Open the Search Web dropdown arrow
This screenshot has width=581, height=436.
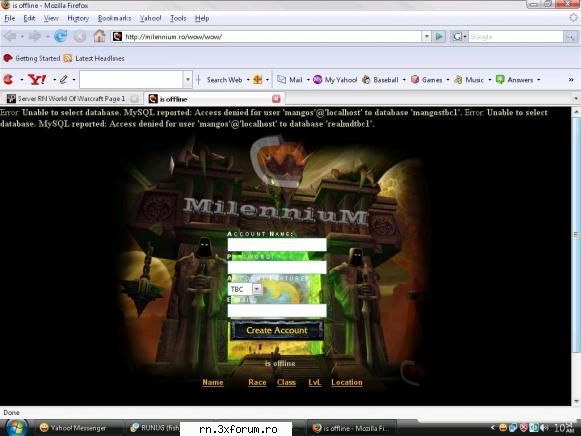[x=248, y=80]
